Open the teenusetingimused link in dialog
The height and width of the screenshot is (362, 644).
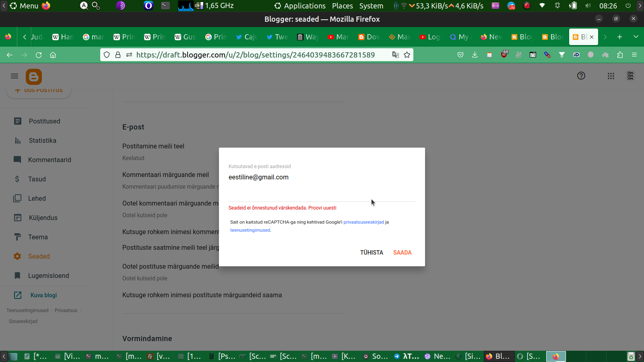(x=250, y=230)
